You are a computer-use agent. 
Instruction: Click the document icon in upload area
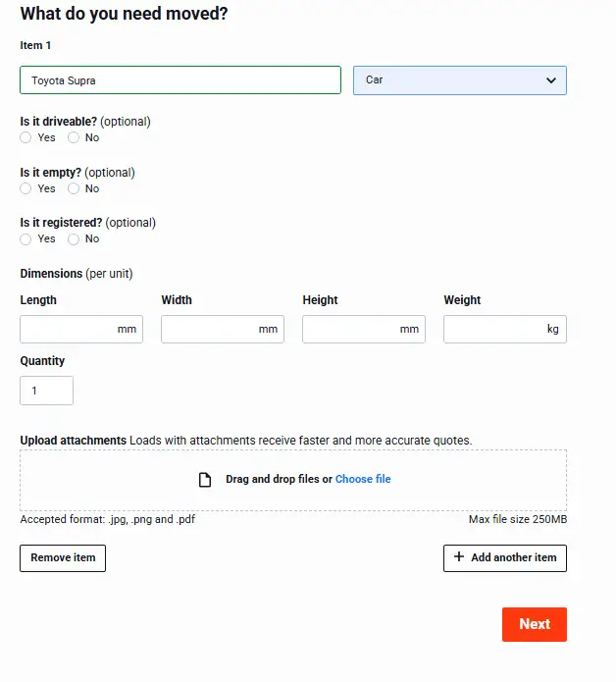(x=205, y=480)
